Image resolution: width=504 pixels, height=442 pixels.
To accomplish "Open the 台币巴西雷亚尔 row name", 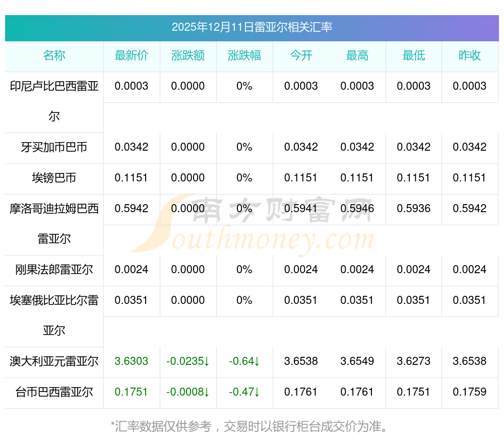I will (54, 392).
